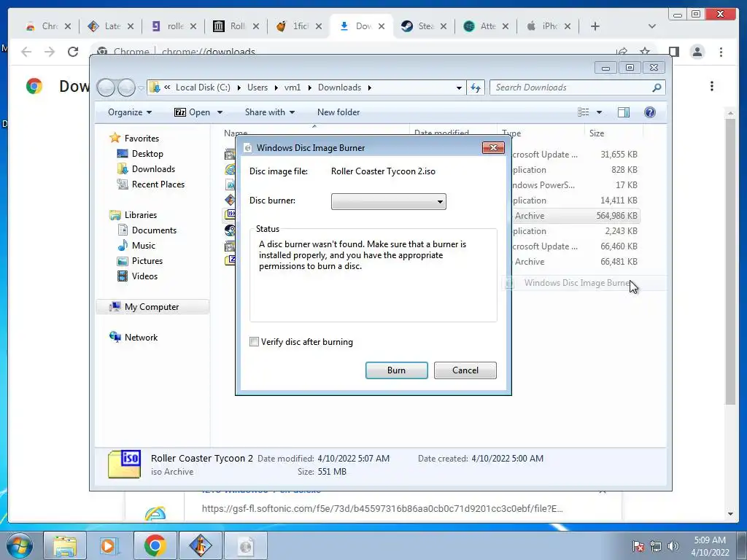Screen dimensions: 747x560
Task: Expand the Open button dropdown arrow
Action: click(220, 112)
